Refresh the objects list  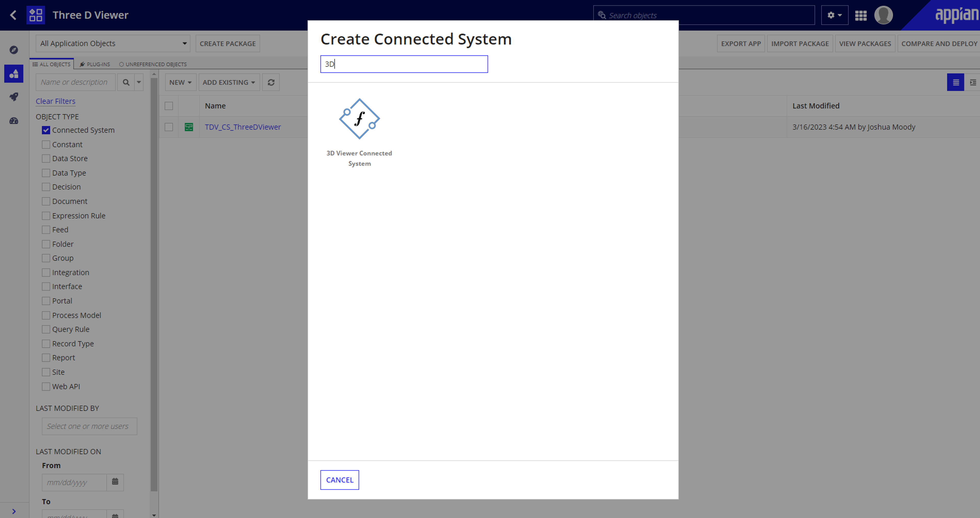[271, 82]
